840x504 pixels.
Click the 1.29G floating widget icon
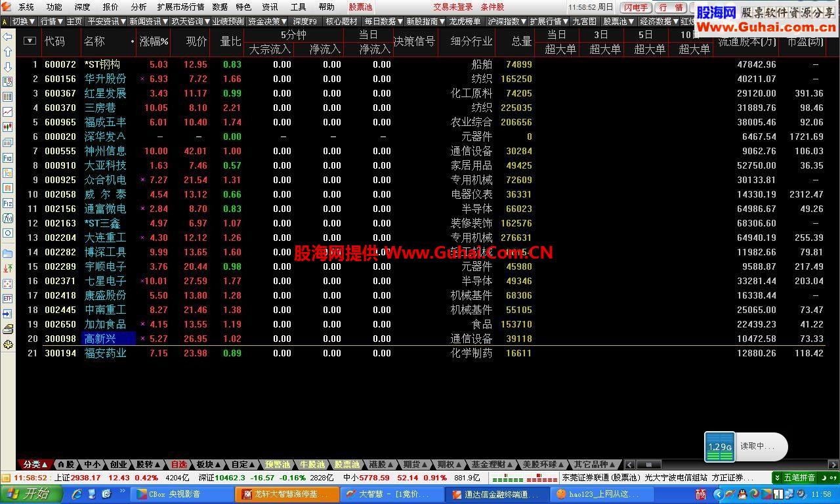point(720,446)
